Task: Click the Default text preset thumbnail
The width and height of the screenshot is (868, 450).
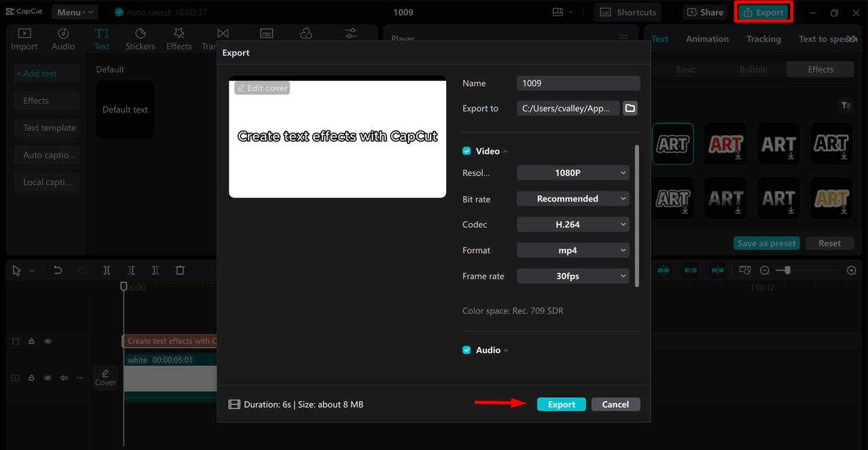Action: click(125, 109)
